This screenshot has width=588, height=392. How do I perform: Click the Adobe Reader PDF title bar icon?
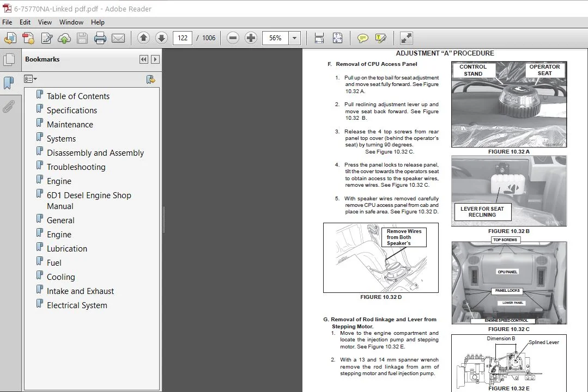point(7,8)
